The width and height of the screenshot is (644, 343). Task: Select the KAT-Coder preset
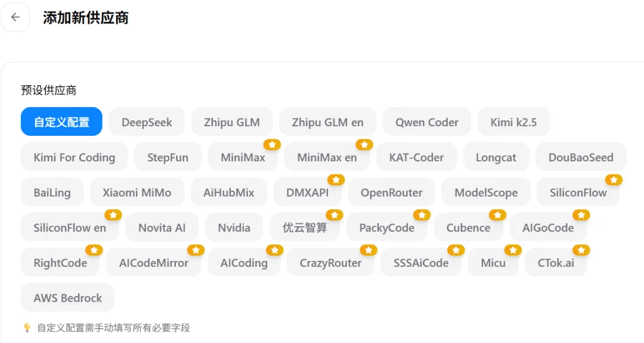(416, 157)
